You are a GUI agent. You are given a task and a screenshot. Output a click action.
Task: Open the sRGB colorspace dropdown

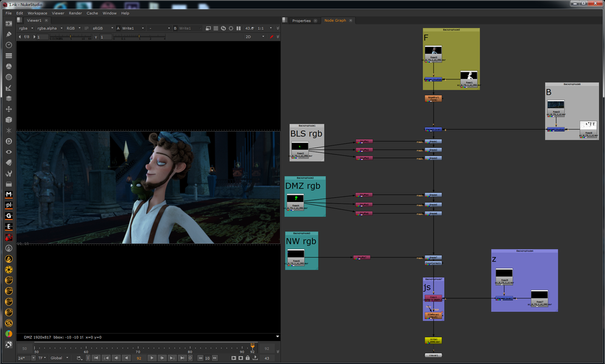[103, 28]
